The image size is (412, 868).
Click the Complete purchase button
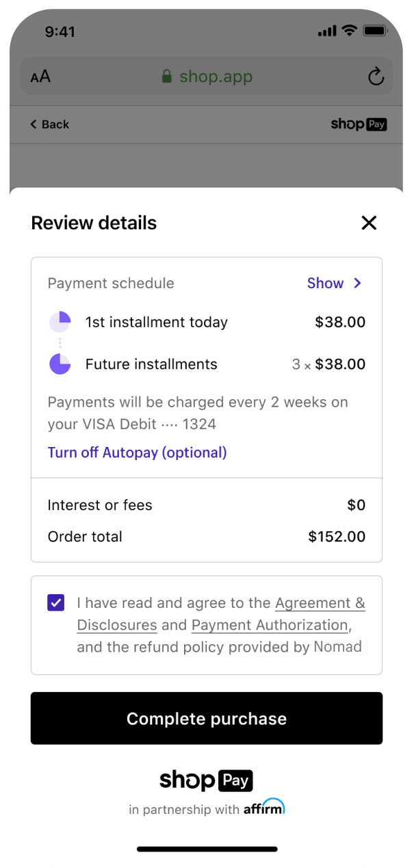tap(206, 718)
